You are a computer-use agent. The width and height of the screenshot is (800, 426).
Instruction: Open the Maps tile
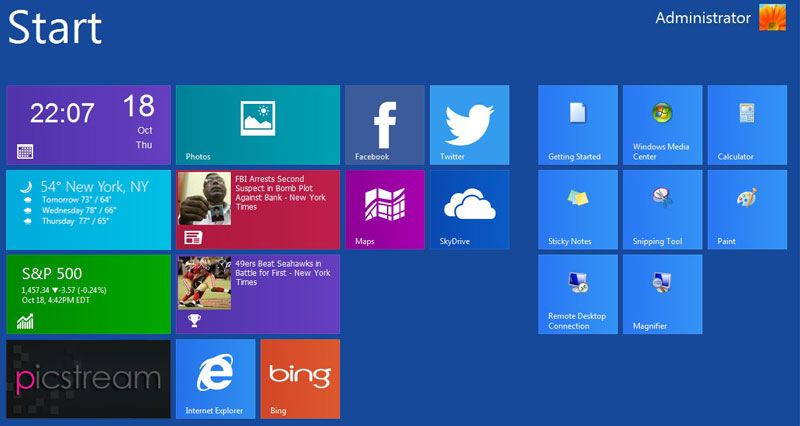385,209
